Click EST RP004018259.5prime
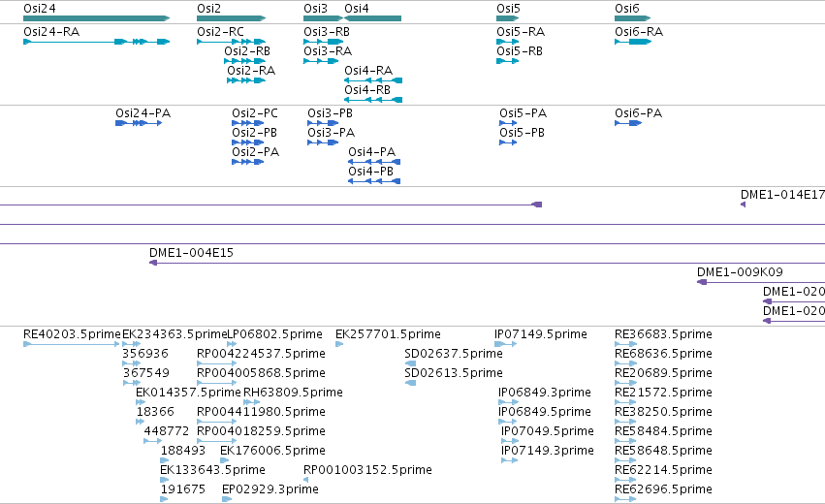Viewport: 825px width, 504px height. pyautogui.click(x=217, y=442)
